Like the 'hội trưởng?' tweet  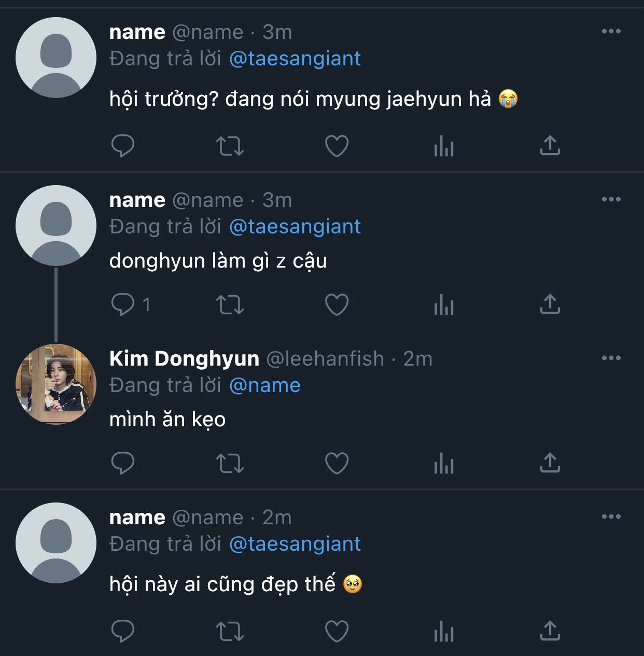pyautogui.click(x=337, y=146)
